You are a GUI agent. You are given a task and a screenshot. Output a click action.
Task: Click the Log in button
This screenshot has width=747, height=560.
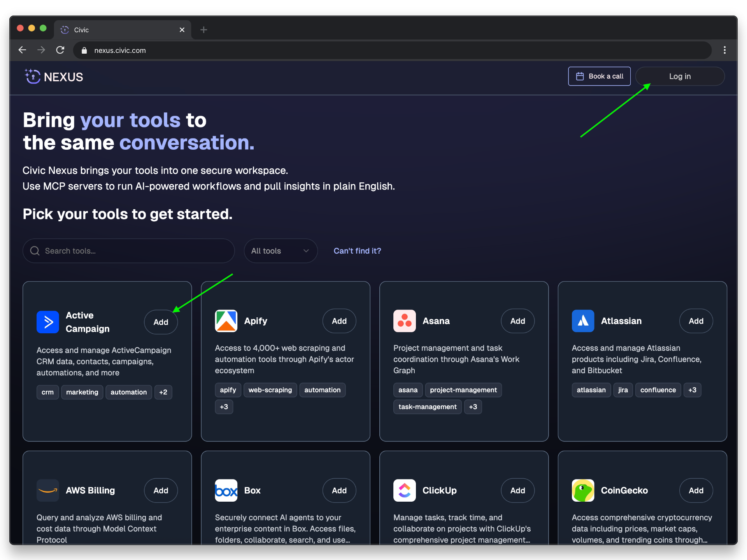click(x=679, y=76)
